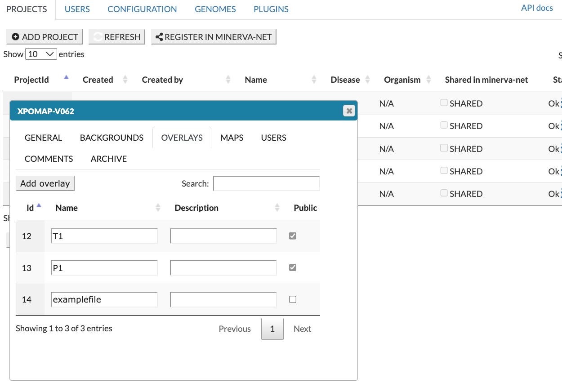Sort overlays by Description column arrows
The height and width of the screenshot is (392, 562).
click(277, 208)
